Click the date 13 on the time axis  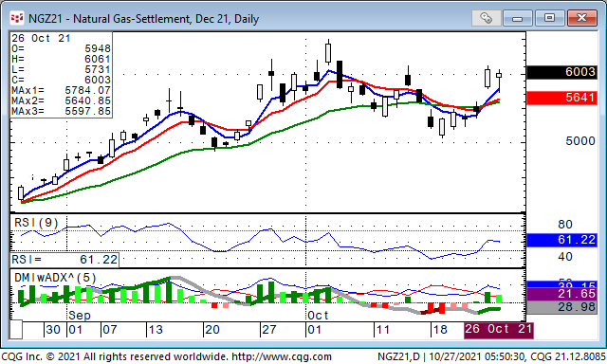point(156,330)
